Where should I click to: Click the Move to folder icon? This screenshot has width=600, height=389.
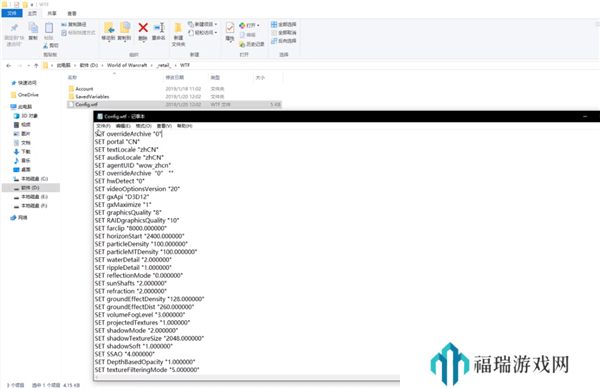[x=109, y=28]
